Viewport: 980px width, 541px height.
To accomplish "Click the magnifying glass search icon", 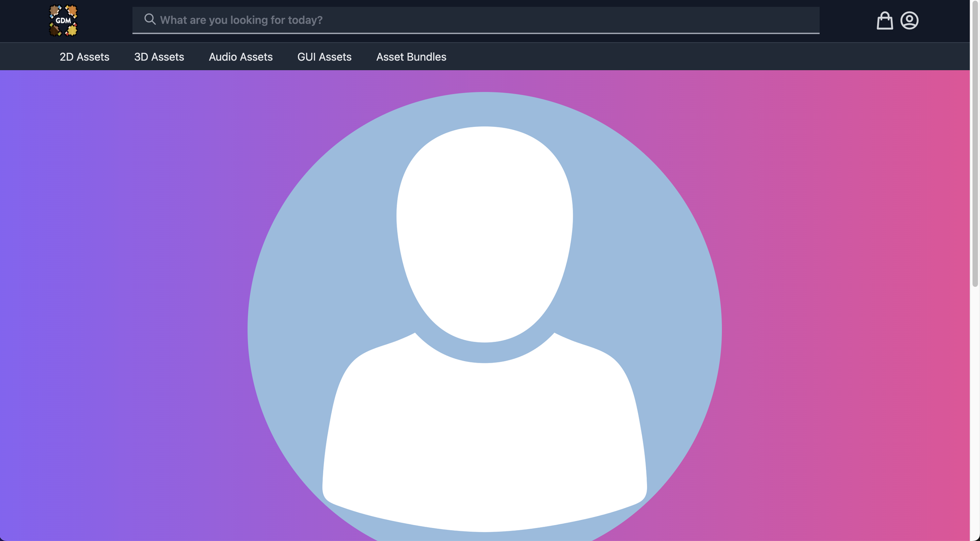I will tap(150, 19).
